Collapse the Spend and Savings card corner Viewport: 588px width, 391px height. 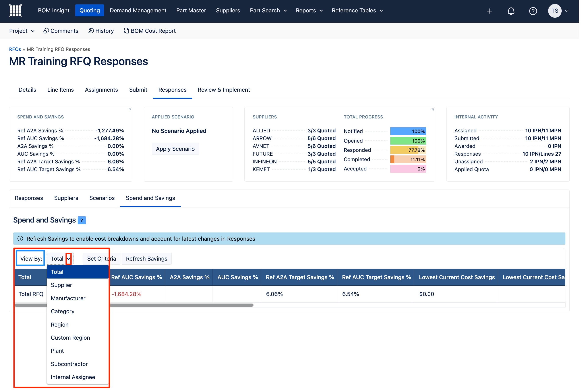click(x=130, y=109)
